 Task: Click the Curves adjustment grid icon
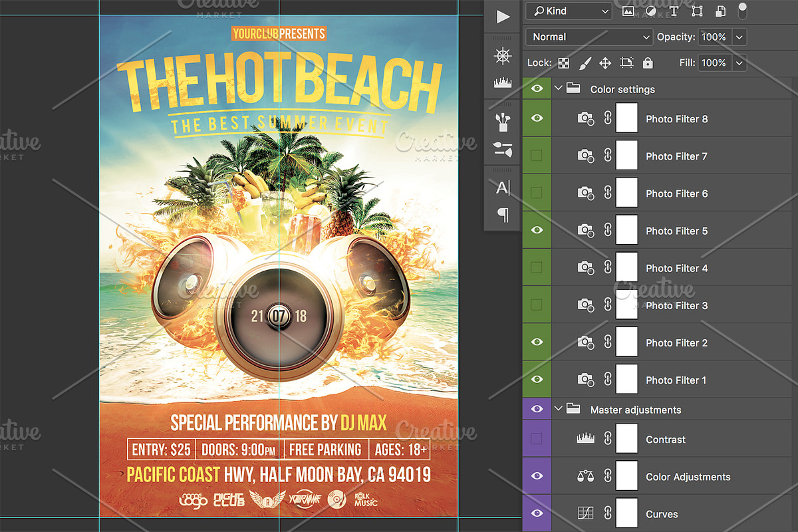click(x=586, y=513)
